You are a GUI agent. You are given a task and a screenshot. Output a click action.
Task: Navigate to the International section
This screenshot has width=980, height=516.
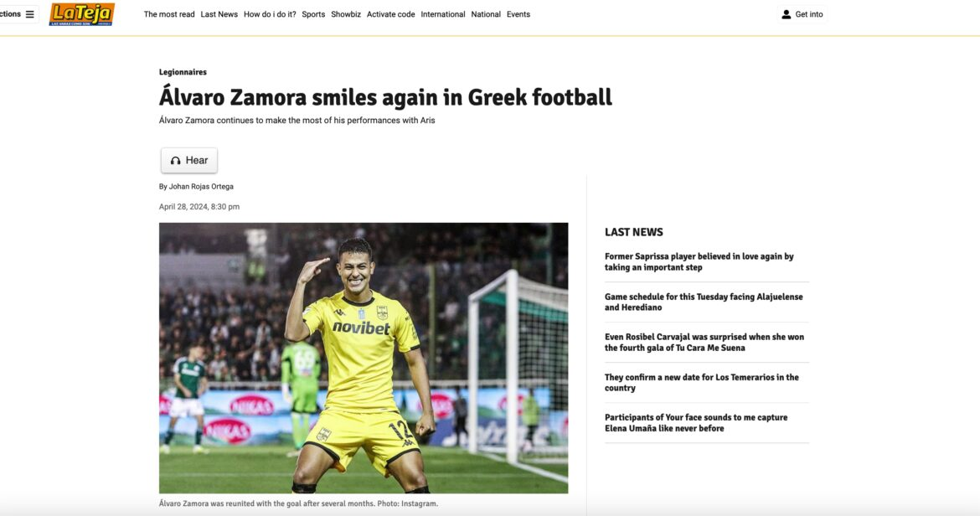tap(443, 14)
